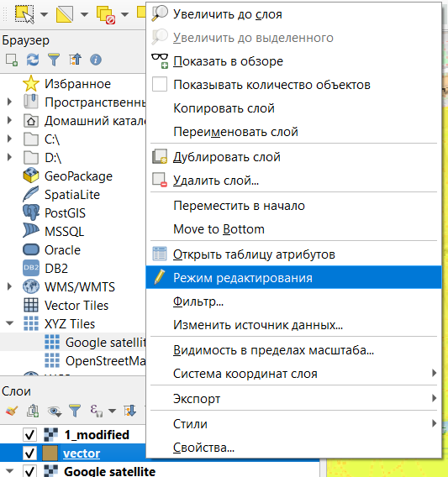Toggle Показывать количество объектов checkbox
The width and height of the screenshot is (448, 477).
pos(160,84)
